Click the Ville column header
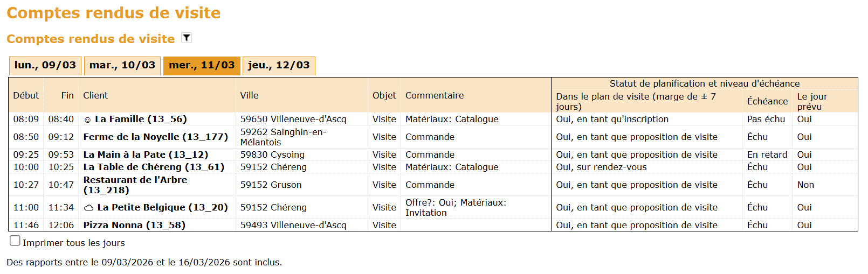 tap(249, 95)
